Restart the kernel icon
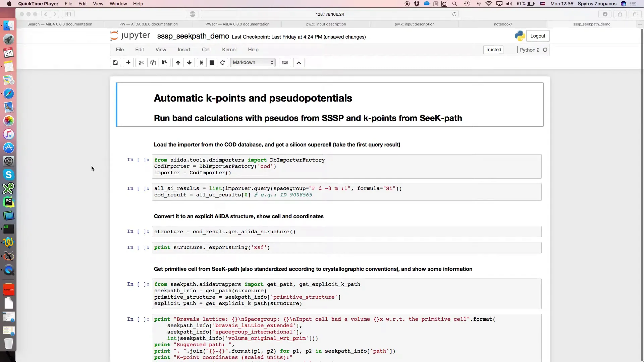This screenshot has width=644, height=362. pyautogui.click(x=222, y=63)
